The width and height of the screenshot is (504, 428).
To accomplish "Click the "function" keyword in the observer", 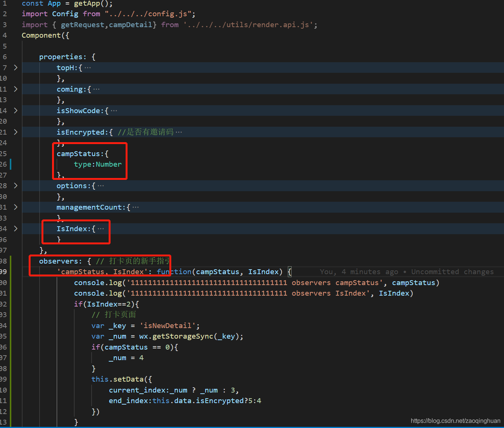I will click(x=174, y=272).
